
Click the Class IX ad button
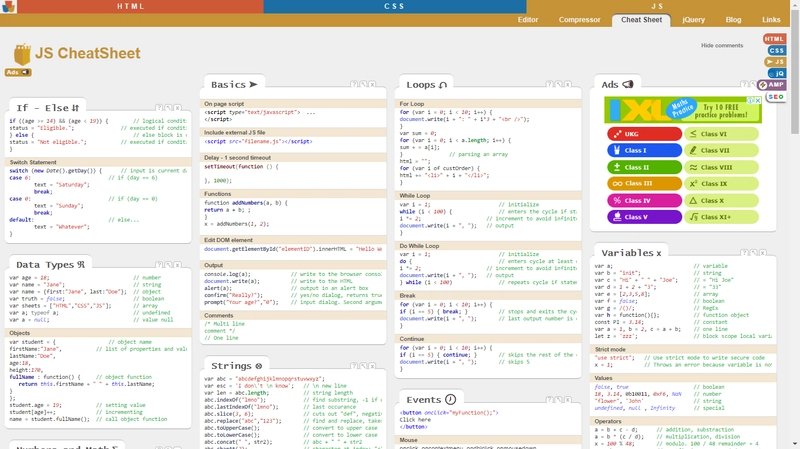[x=721, y=183]
